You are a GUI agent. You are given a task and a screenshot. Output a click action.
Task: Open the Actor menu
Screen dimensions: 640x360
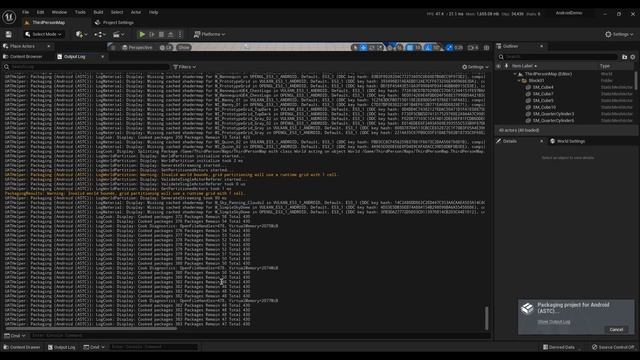[x=136, y=12]
